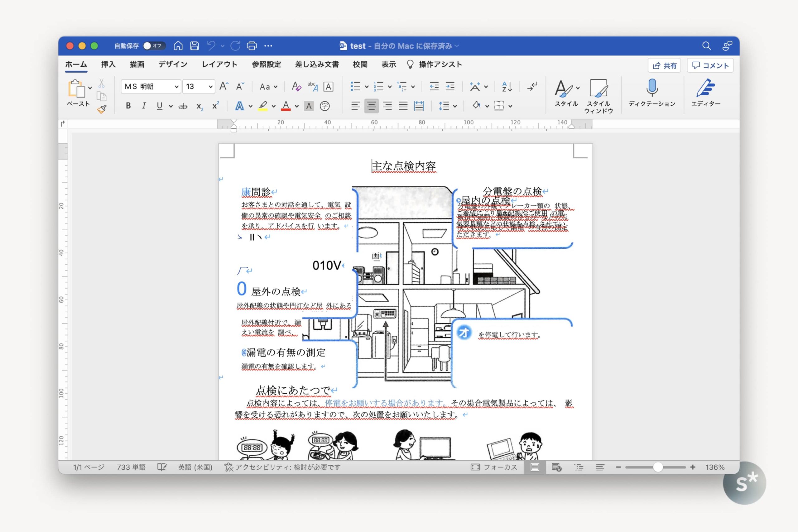The image size is (798, 532).
Task: Click the 共有 share button
Action: tap(664, 65)
